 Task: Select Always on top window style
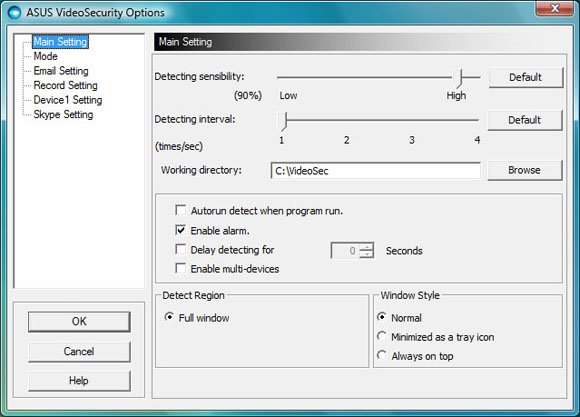pos(382,355)
